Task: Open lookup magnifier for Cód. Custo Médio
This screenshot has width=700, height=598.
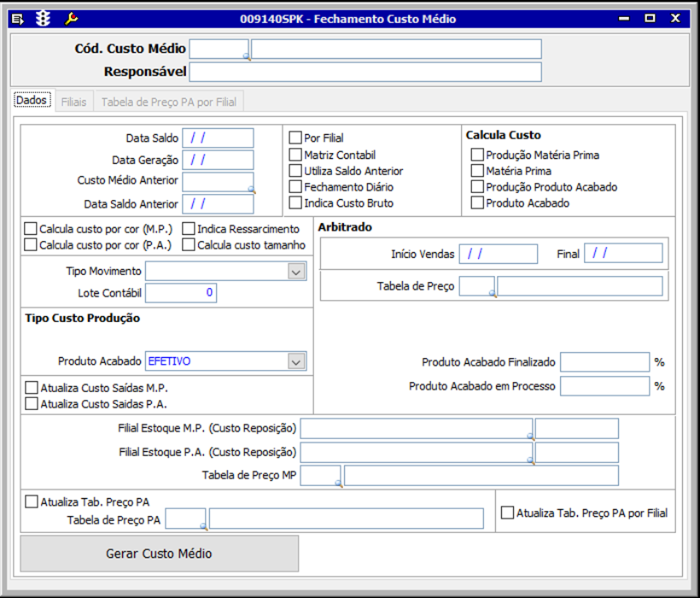Action: [x=248, y=57]
